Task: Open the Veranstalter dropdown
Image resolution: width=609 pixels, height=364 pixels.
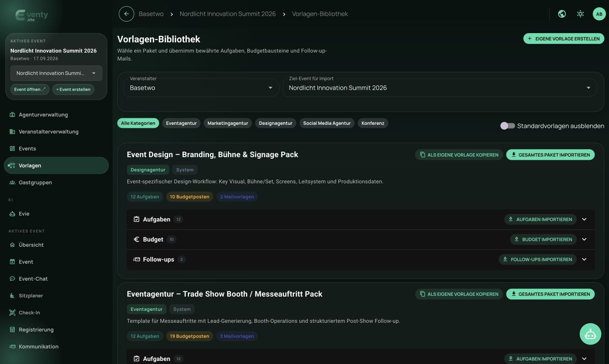Action: pyautogui.click(x=201, y=88)
